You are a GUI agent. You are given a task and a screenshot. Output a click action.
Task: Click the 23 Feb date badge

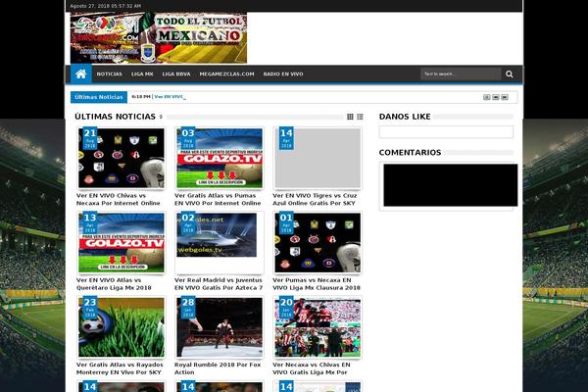click(90, 308)
